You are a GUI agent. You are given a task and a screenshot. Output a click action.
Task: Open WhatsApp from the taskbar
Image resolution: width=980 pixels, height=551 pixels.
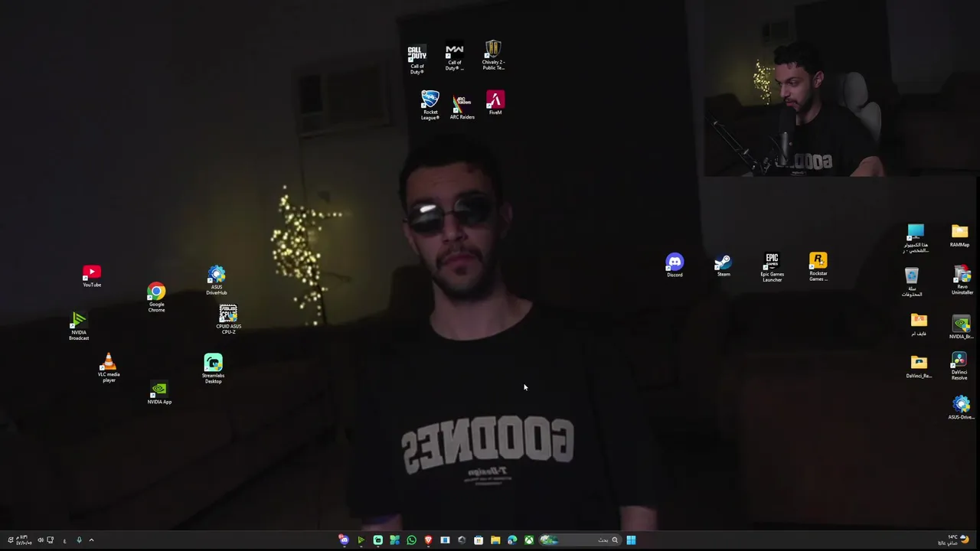tap(411, 540)
